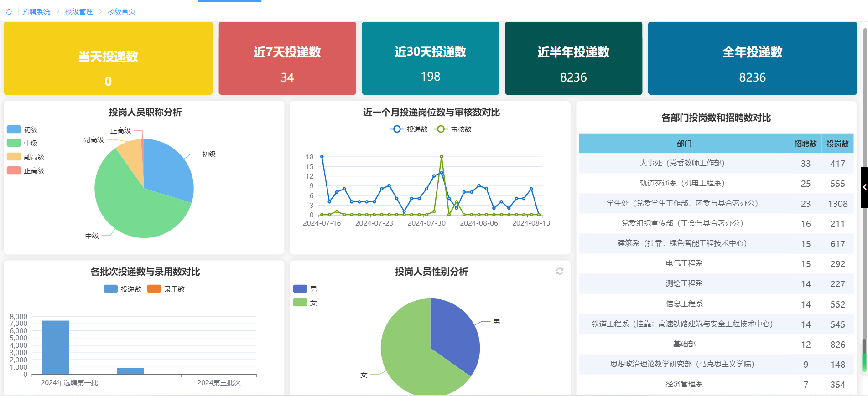This screenshot has width=868, height=396.
Task: Toggle 录用数 legend in batch bar chart
Action: pyautogui.click(x=166, y=289)
